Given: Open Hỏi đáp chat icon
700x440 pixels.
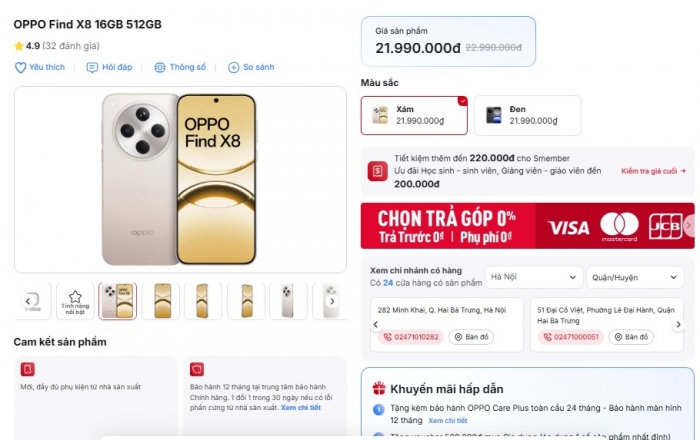Looking at the screenshot, I should coord(92,67).
